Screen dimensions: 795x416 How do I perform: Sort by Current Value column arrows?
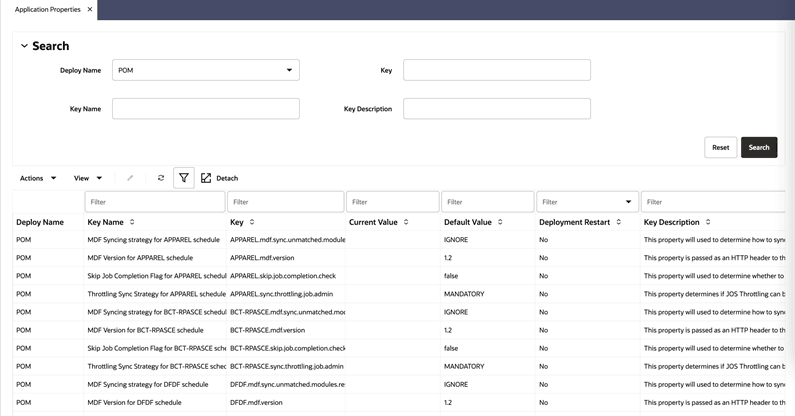(406, 222)
